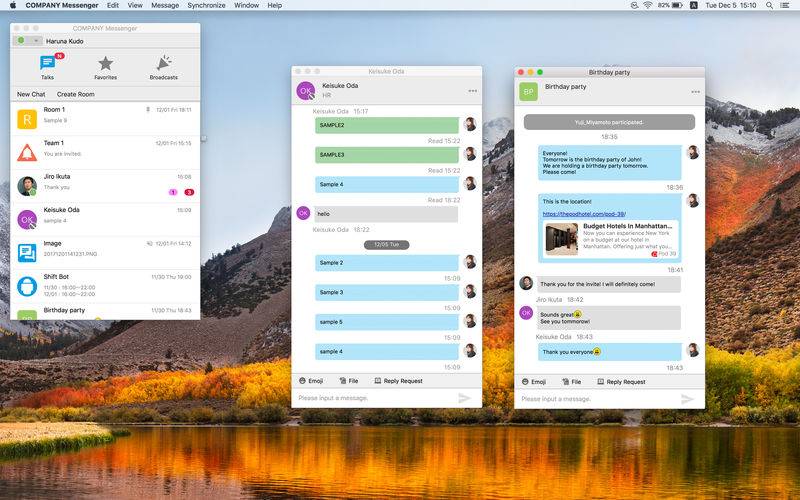Select the Keisuke Oda conversation in the list
Image resolution: width=800 pixels, height=500 pixels.
[x=105, y=219]
